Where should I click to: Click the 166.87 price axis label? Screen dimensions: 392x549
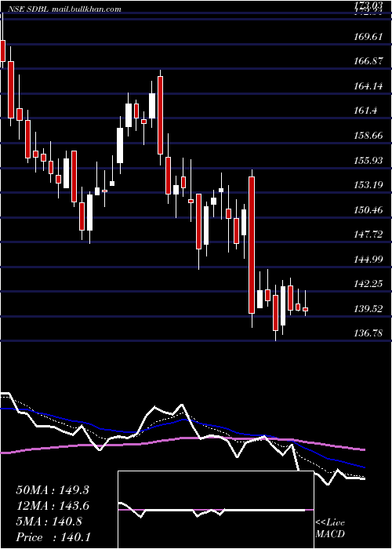click(368, 61)
